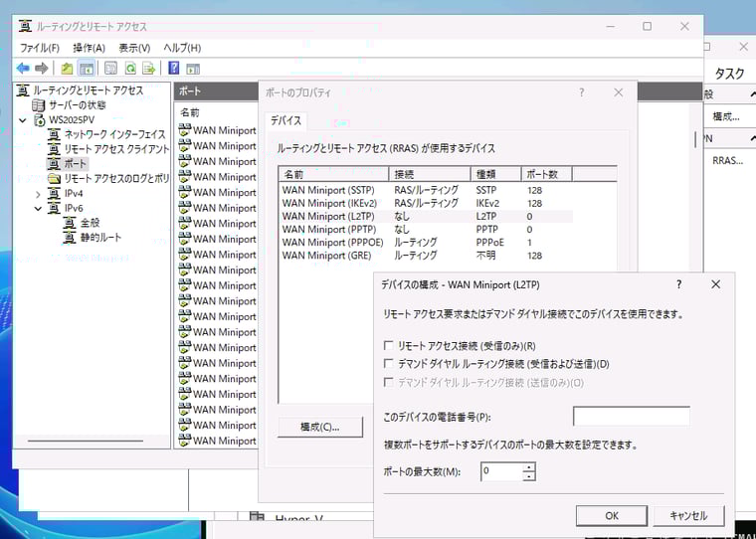Image resolution: width=756 pixels, height=539 pixels.
Task: Collapse the lower chevron above RRAS... in task pane
Action: (752, 139)
